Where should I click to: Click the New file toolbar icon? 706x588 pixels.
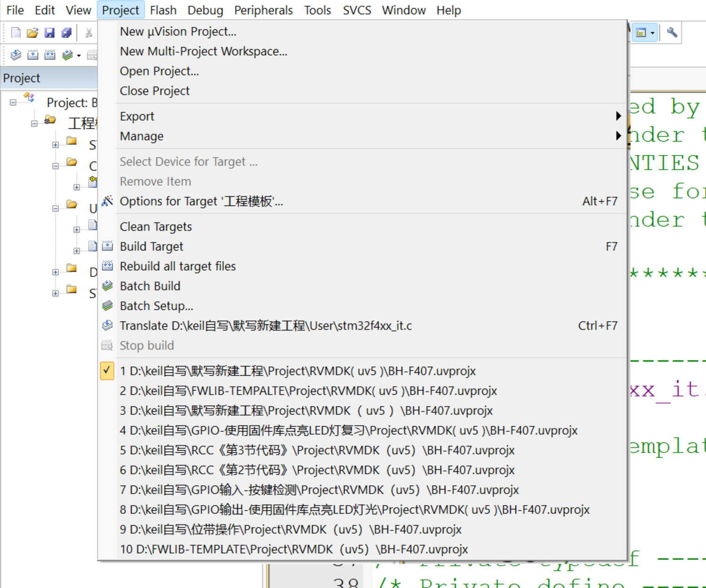(x=16, y=33)
